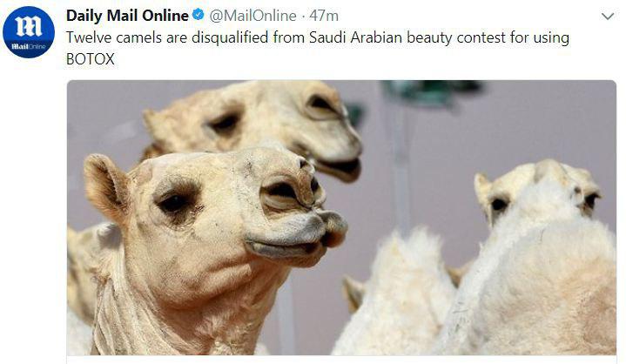Open the 47m timestamp permalink
Image resolution: width=626 pixels, height=364 pixels.
pyautogui.click(x=324, y=16)
